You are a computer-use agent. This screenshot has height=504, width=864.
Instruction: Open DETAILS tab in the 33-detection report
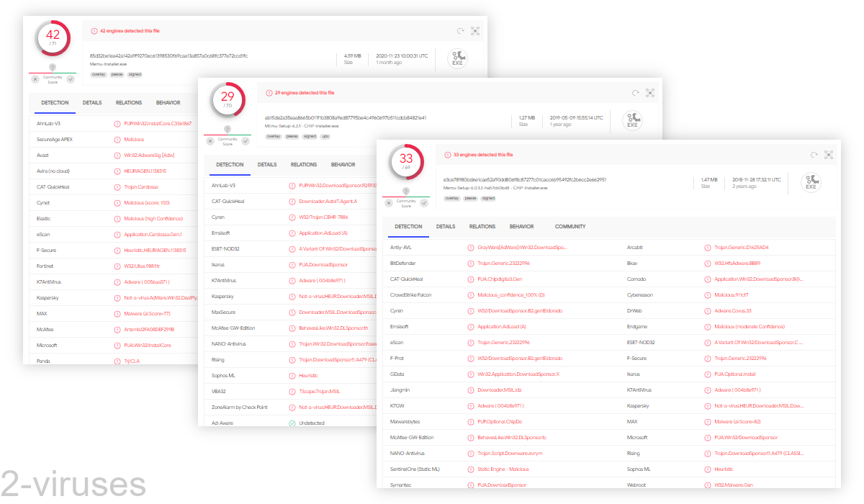coord(446,227)
